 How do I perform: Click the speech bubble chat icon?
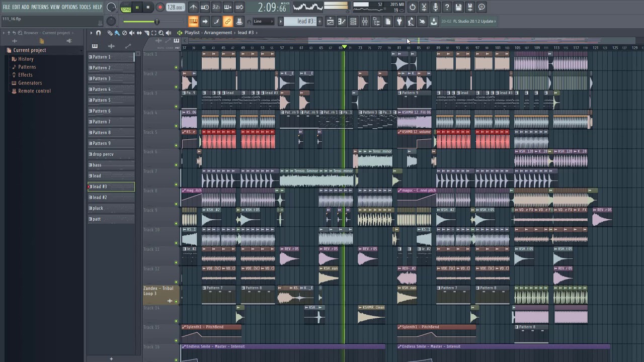pyautogui.click(x=481, y=7)
